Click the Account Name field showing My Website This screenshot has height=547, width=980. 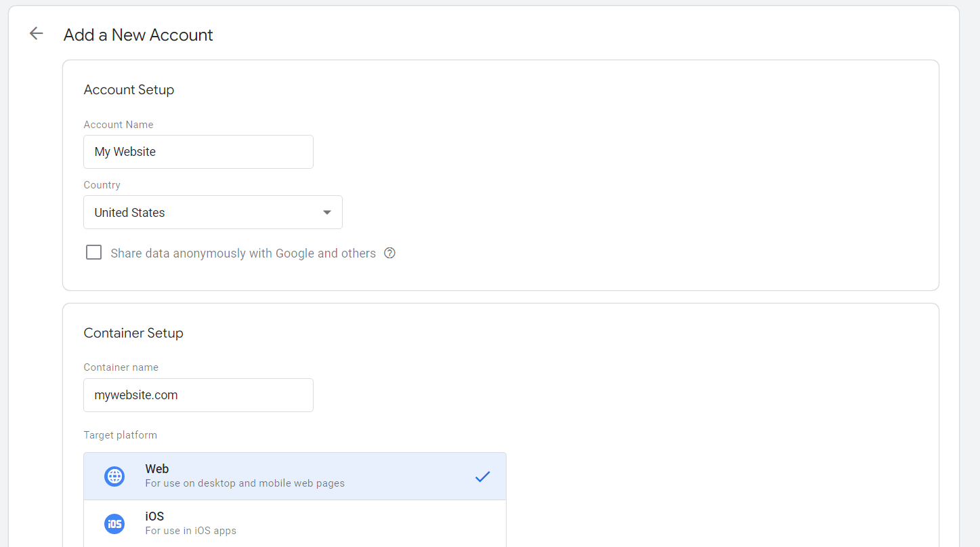[x=198, y=151]
